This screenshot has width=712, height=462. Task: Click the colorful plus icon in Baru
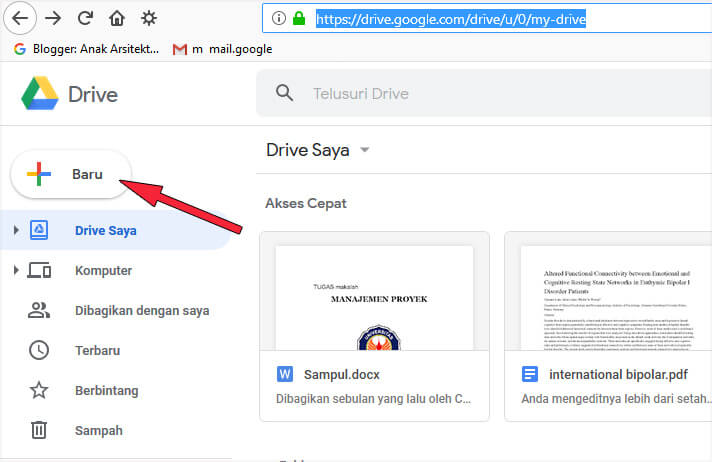(39, 174)
